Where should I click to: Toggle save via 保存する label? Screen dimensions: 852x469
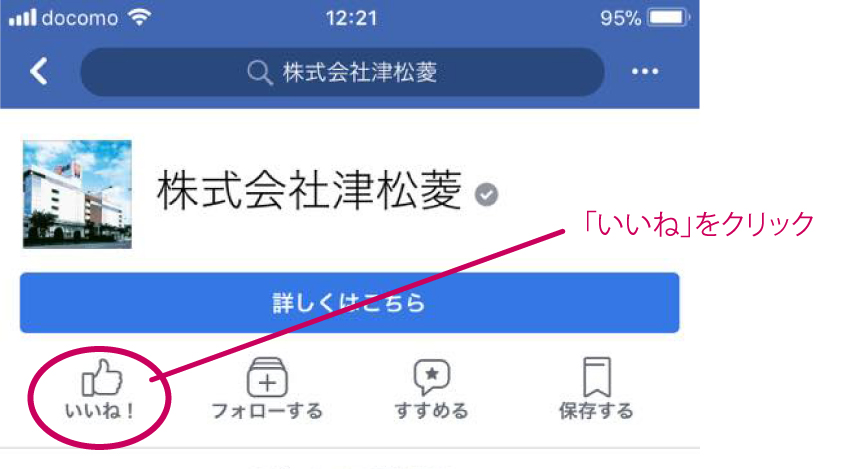pyautogui.click(x=596, y=411)
